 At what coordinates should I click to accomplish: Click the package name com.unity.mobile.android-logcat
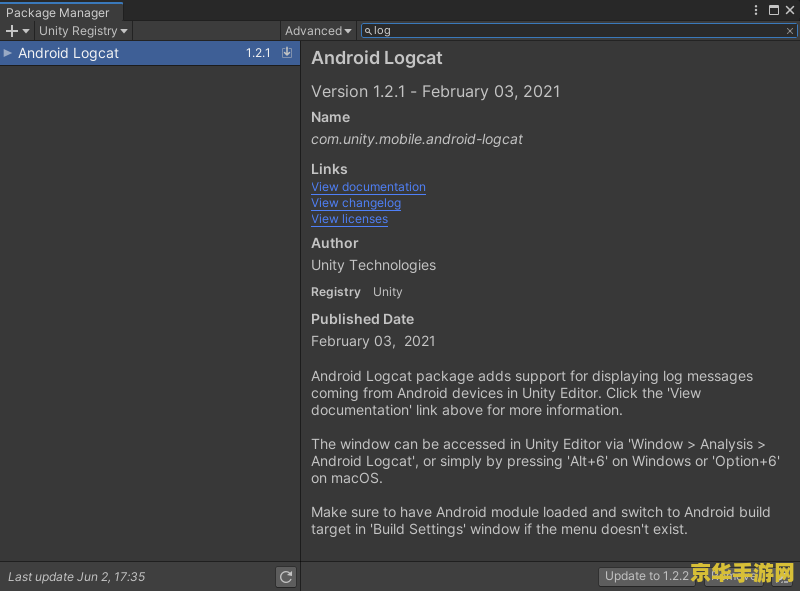417,139
